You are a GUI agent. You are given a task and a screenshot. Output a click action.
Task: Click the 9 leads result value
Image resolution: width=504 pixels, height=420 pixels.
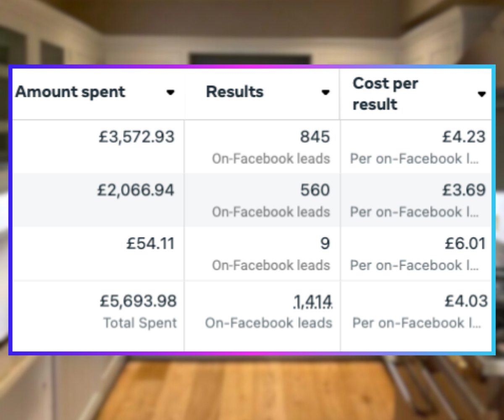[325, 244]
